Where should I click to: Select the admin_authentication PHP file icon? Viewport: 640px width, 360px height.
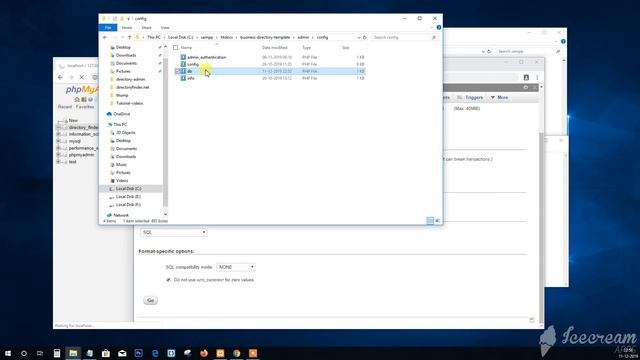click(x=183, y=57)
